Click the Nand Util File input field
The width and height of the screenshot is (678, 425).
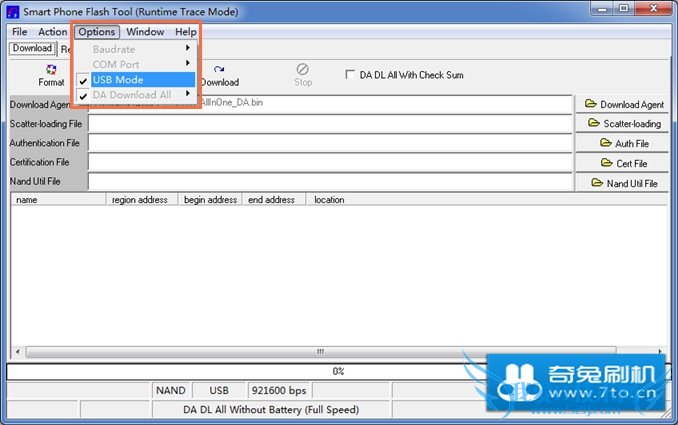(x=330, y=182)
